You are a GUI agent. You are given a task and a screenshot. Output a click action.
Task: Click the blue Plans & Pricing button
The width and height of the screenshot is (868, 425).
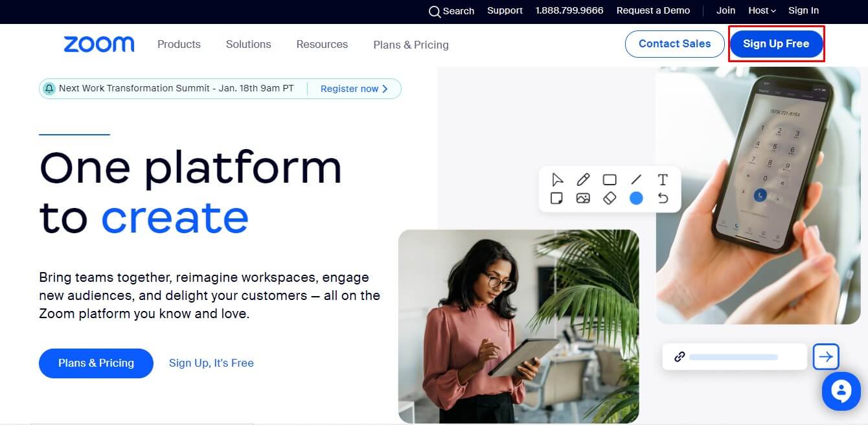[x=96, y=363]
